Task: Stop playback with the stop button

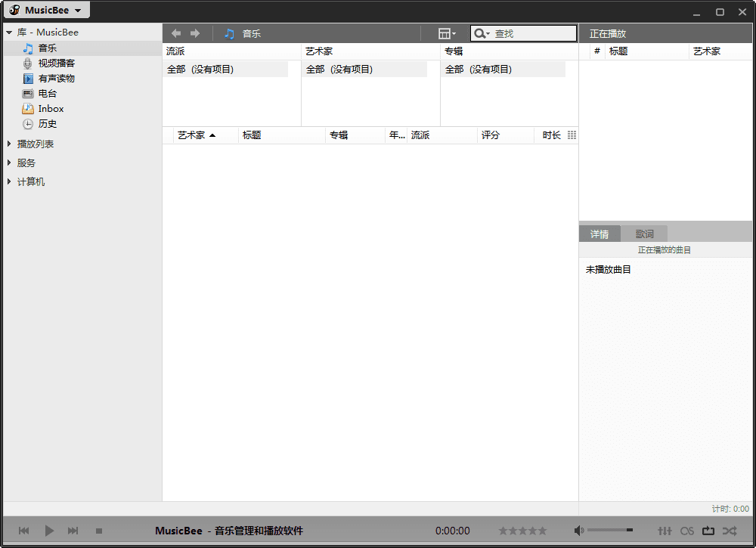Action: click(99, 531)
